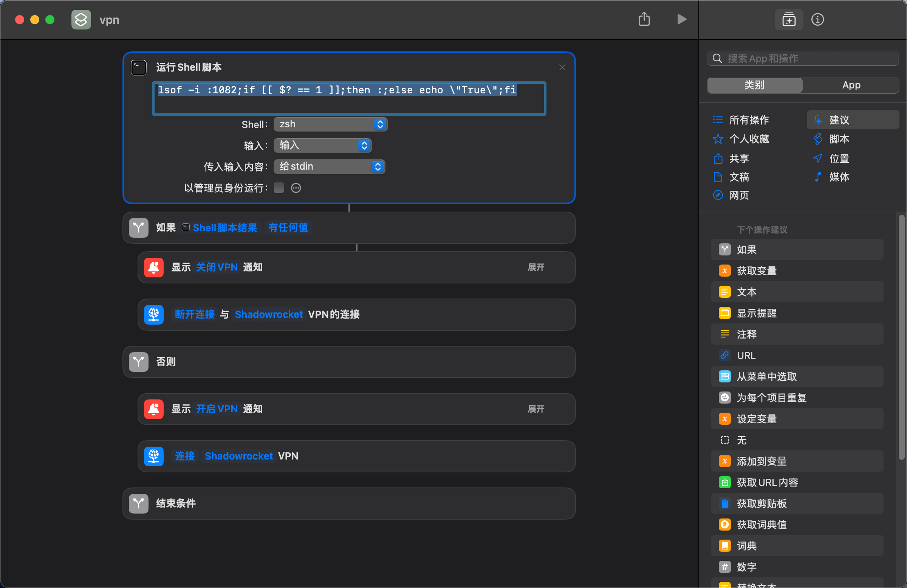The image size is (907, 588).
Task: Expand the 开启VPN notification action
Action: click(x=536, y=409)
